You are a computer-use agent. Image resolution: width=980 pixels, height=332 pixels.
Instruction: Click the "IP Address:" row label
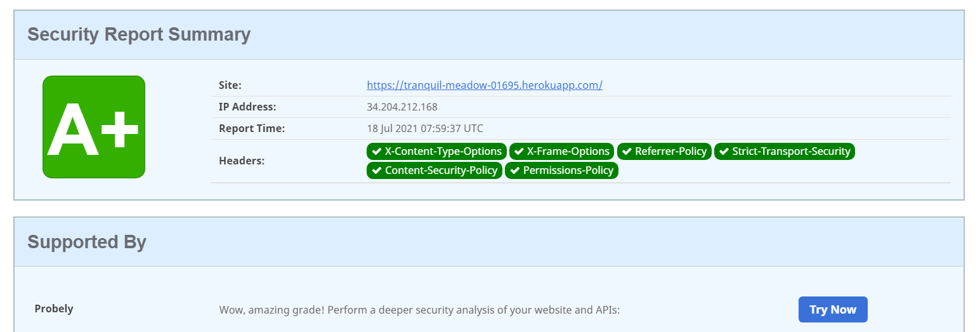(247, 107)
